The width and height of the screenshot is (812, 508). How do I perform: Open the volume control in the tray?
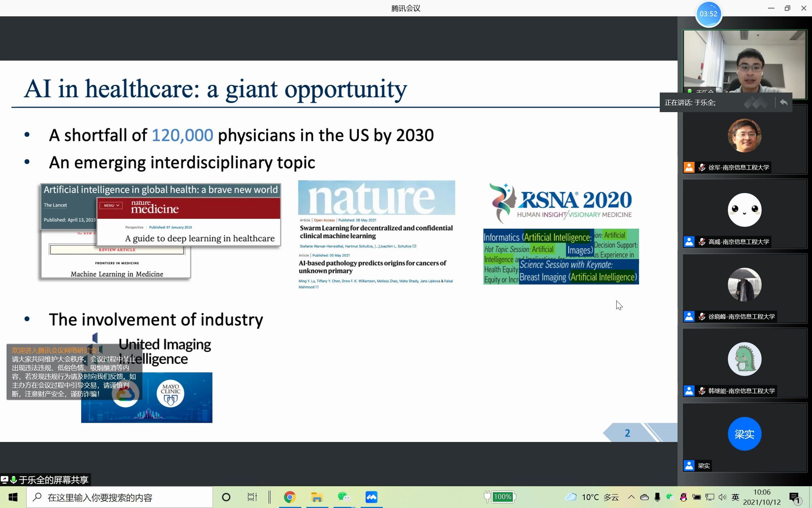pos(722,497)
